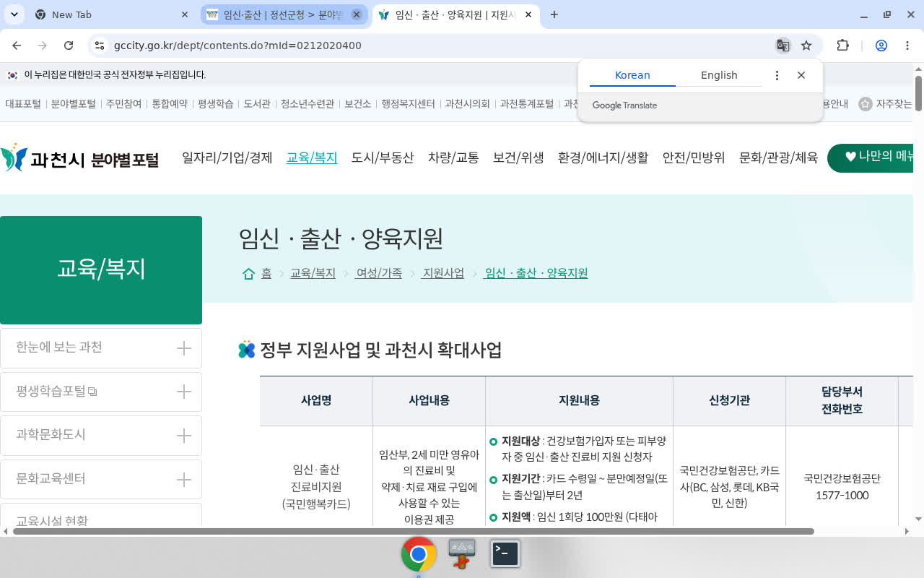
Task: Expand the 평생학습포털 sidebar item
Action: pos(184,392)
